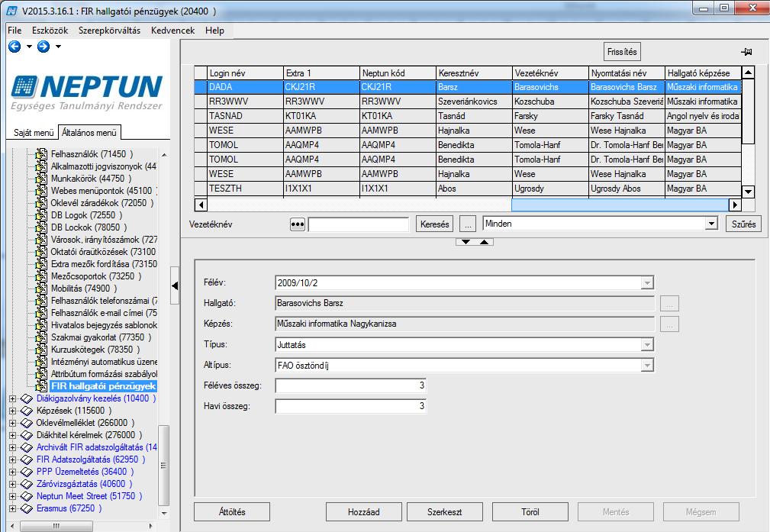
Task: Select the TESZTH row in the table
Action: [468, 189]
